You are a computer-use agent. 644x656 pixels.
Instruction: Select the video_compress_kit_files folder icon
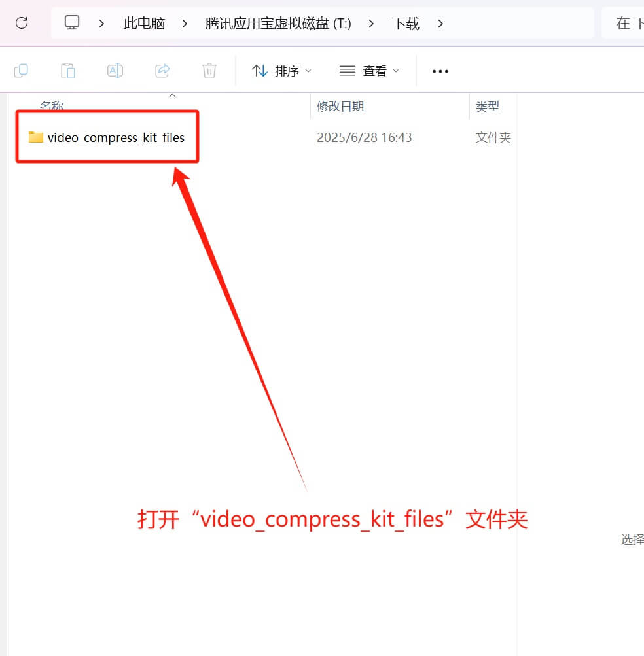pos(35,137)
